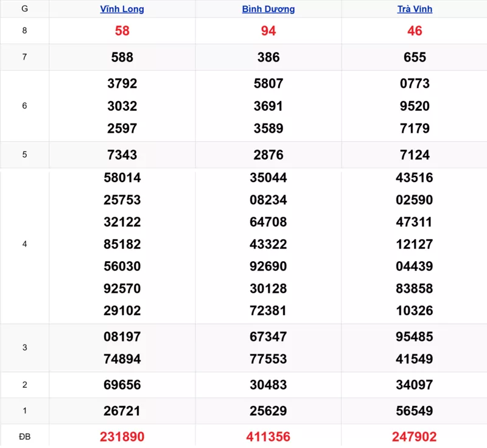Open the Bình Dương province link
Screen dimensions: 487x448
point(268,9)
